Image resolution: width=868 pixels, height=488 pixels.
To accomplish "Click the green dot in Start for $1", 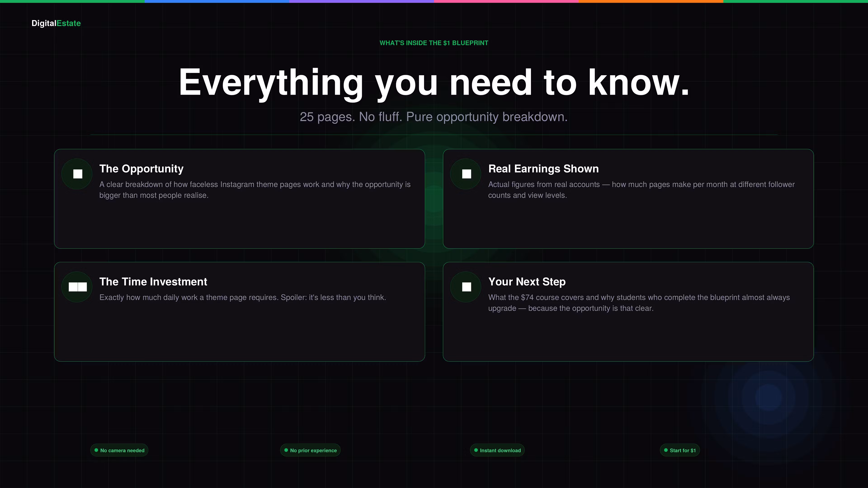I will click(x=666, y=450).
